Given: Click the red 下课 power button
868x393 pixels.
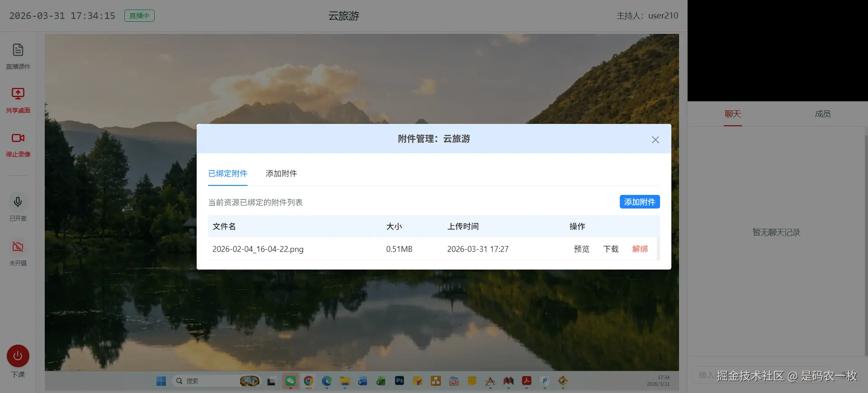Looking at the screenshot, I should [x=18, y=356].
